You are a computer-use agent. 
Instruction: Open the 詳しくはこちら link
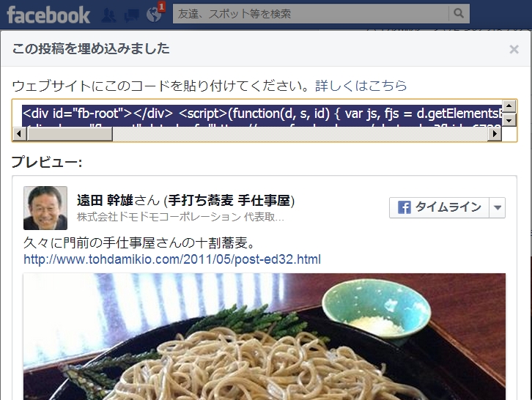click(x=361, y=86)
